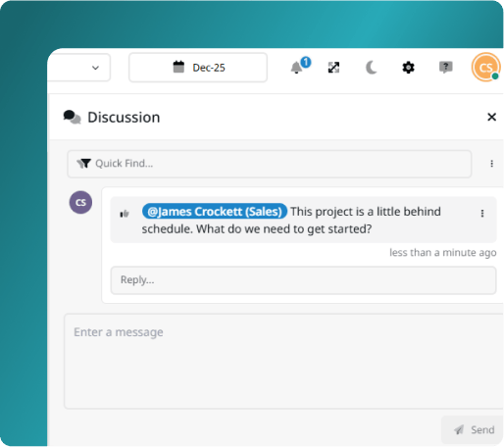This screenshot has width=504, height=447.
Task: Click the purple CS author avatar
Action: coord(80,202)
